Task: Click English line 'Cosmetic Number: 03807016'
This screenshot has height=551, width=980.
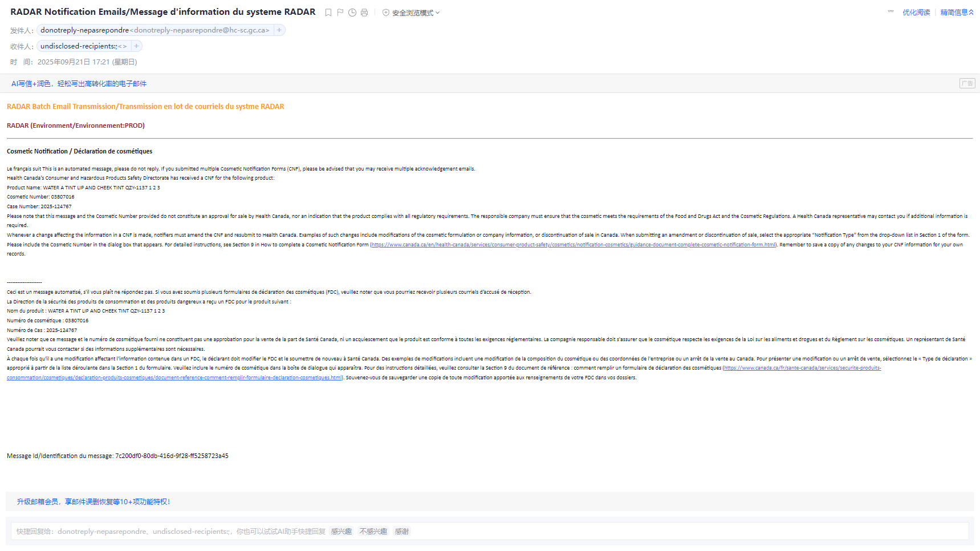Action: point(40,197)
